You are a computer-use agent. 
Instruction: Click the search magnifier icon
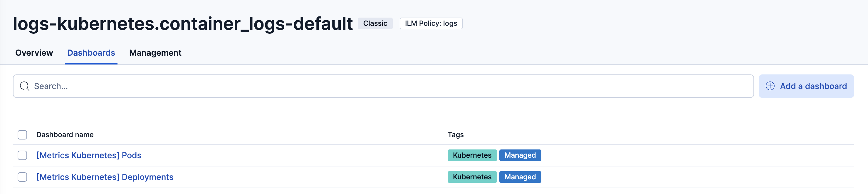pyautogui.click(x=24, y=86)
